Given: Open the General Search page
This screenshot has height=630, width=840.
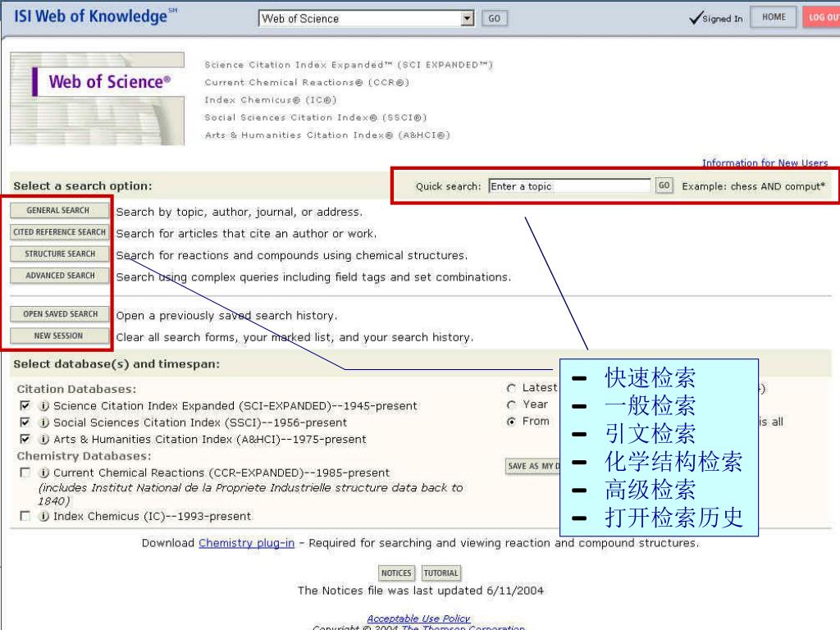Looking at the screenshot, I should [x=58, y=211].
